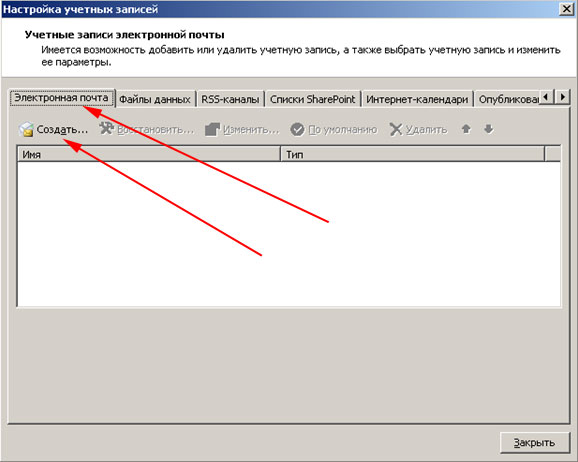The image size is (578, 462).
Task: Click the Изменить folder icon
Action: pos(212,129)
